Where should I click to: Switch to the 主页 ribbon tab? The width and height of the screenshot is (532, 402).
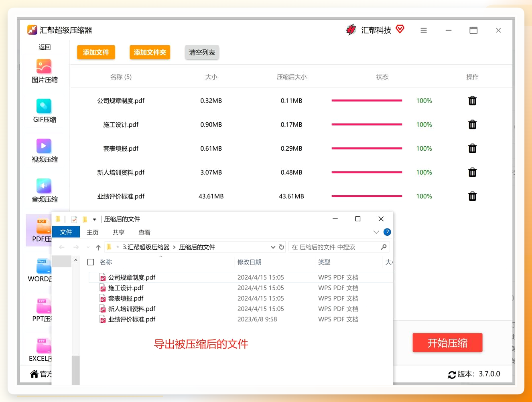pos(93,232)
